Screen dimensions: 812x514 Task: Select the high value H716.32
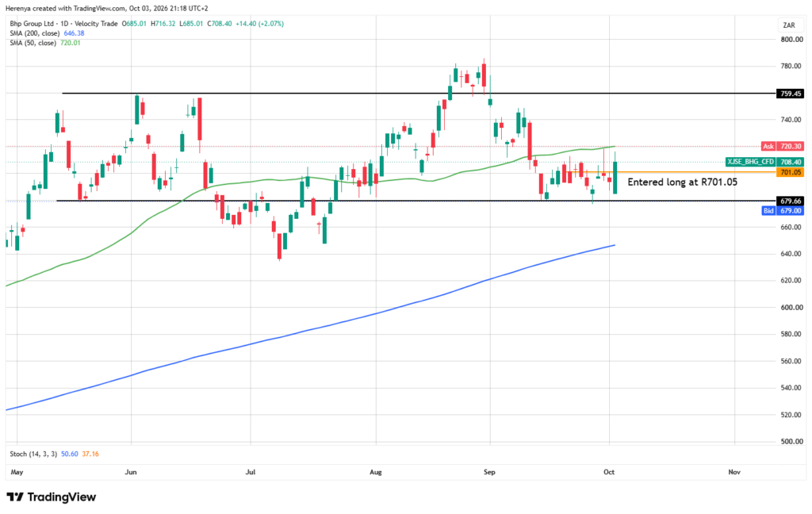[x=163, y=24]
